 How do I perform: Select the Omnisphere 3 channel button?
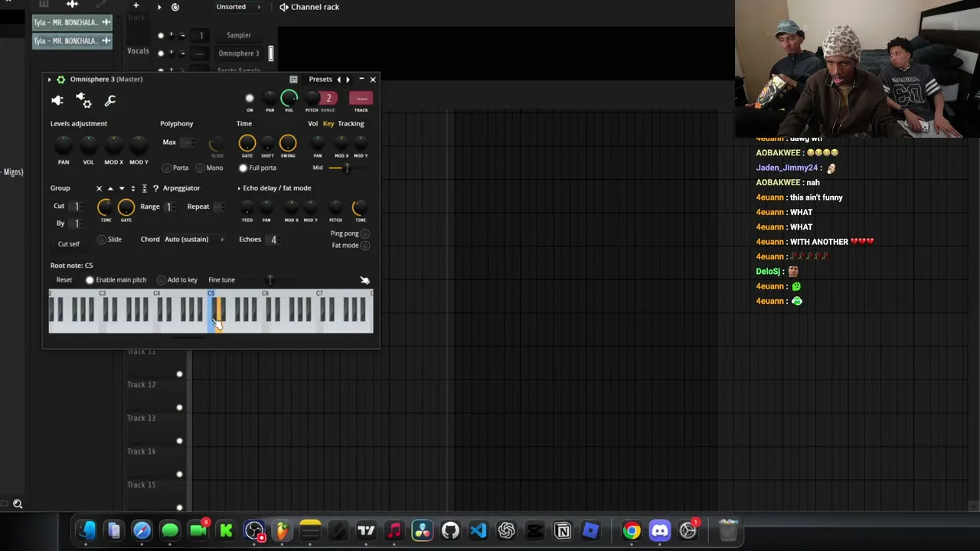[x=239, y=54]
